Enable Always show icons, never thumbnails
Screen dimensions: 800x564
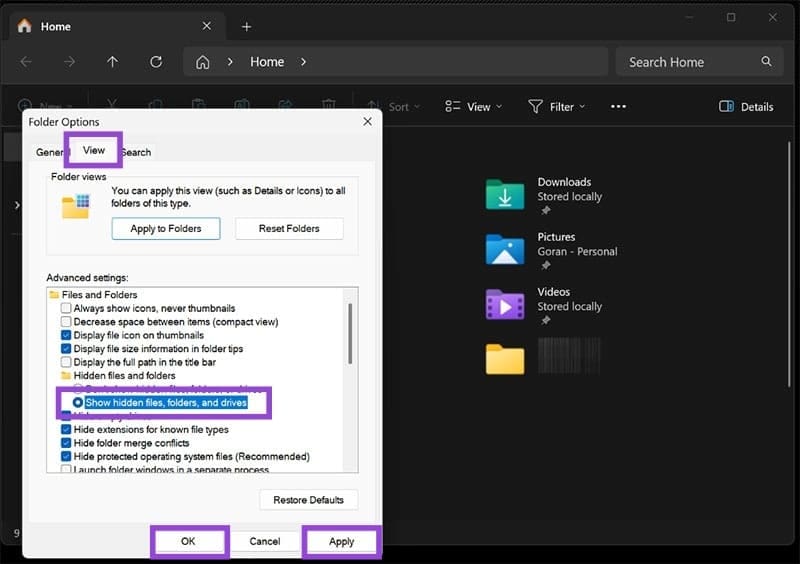coord(67,309)
